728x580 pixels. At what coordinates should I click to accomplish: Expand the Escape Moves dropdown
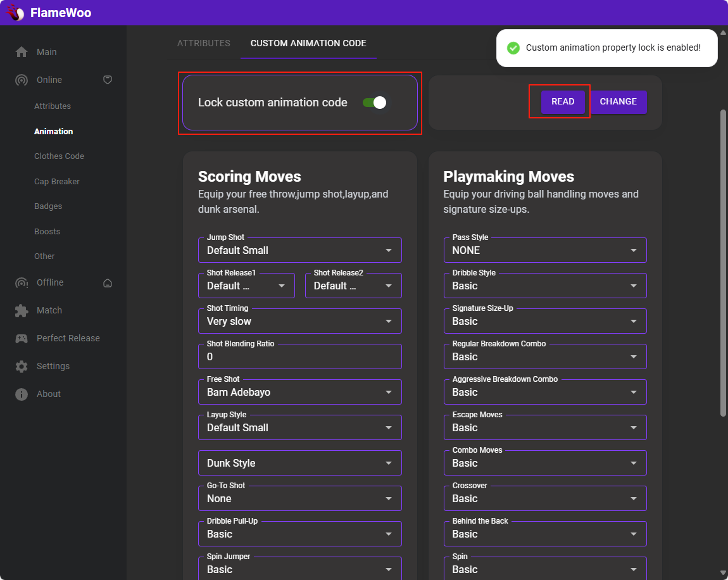(x=545, y=427)
